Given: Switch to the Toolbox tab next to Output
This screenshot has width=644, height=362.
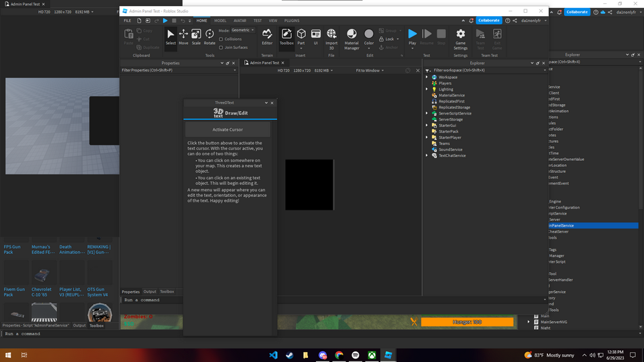Looking at the screenshot, I should 167,292.
